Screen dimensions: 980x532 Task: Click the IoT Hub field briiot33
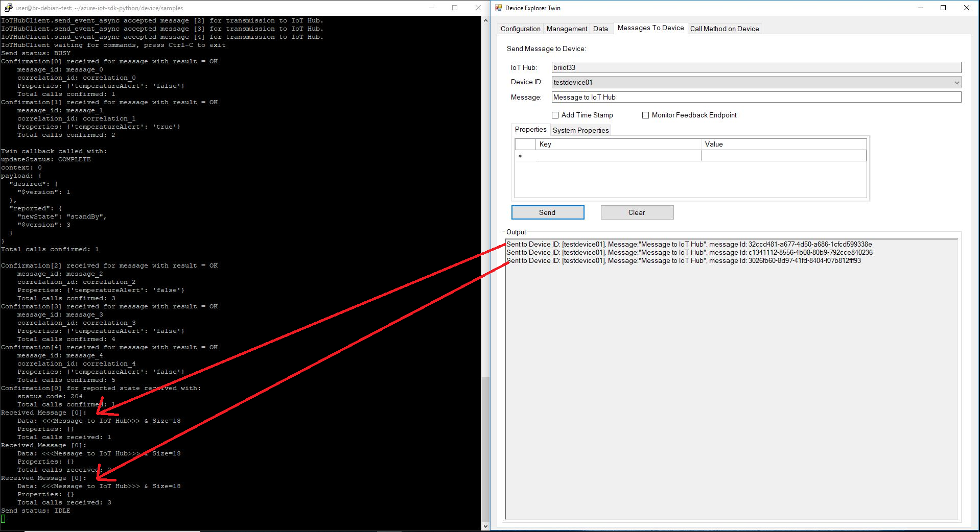tap(756, 67)
